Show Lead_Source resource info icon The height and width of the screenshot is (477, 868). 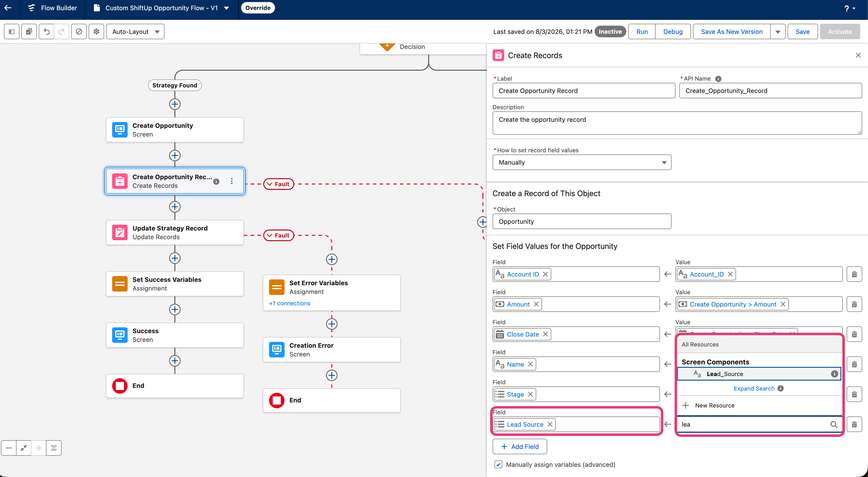click(x=834, y=374)
